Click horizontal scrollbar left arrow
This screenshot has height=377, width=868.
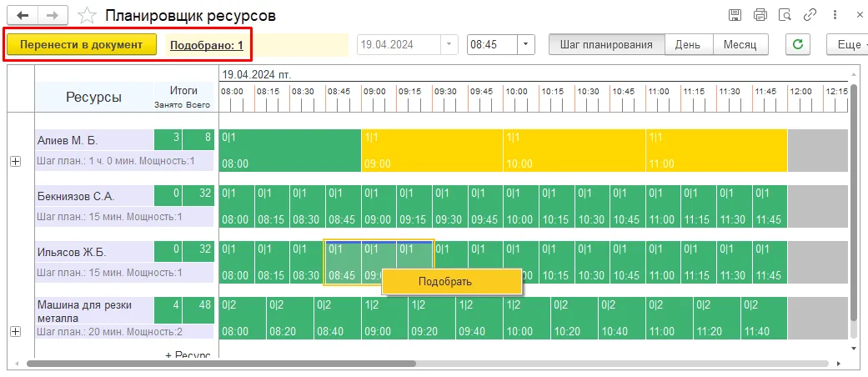16,364
